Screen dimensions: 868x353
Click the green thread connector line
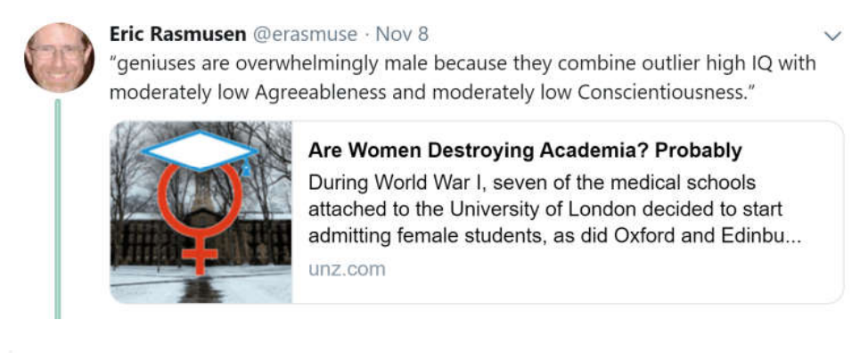pos(58,209)
